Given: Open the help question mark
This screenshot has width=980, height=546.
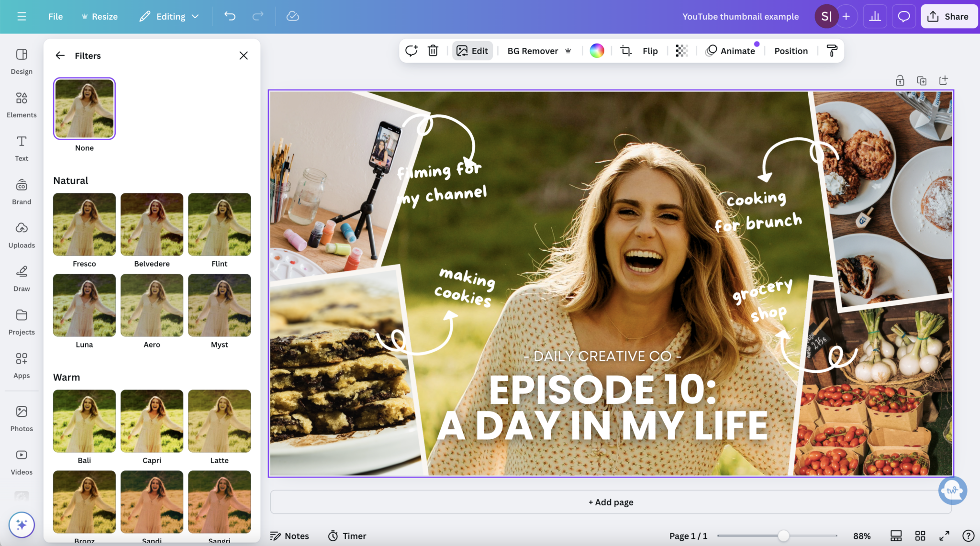Looking at the screenshot, I should (968, 536).
